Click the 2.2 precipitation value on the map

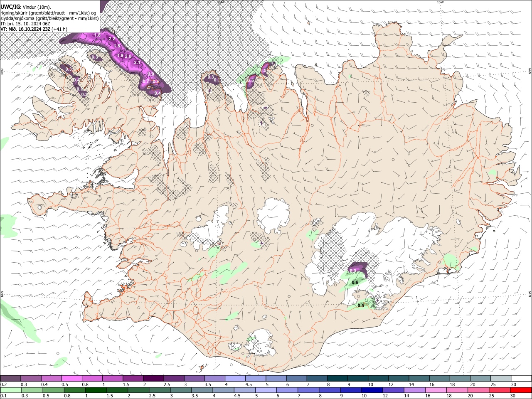tap(112, 39)
